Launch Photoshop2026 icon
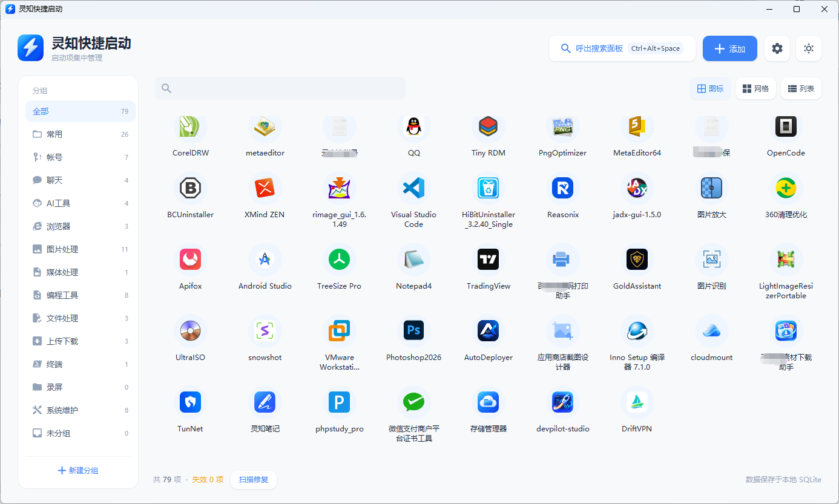 pos(414,332)
